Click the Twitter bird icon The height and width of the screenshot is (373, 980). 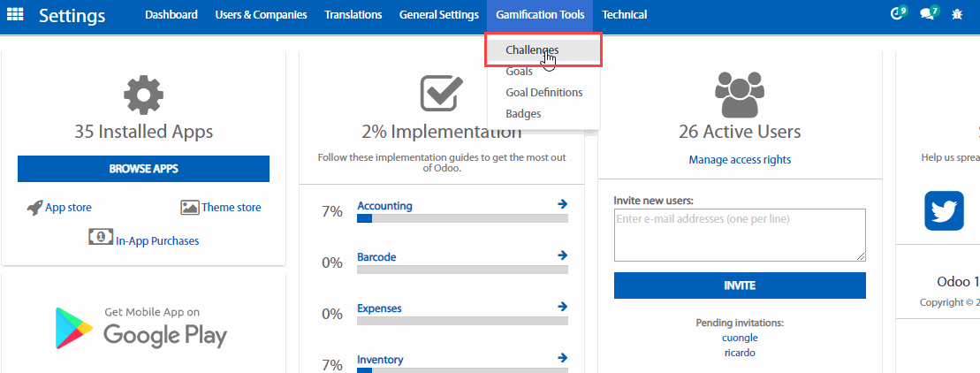(x=944, y=210)
